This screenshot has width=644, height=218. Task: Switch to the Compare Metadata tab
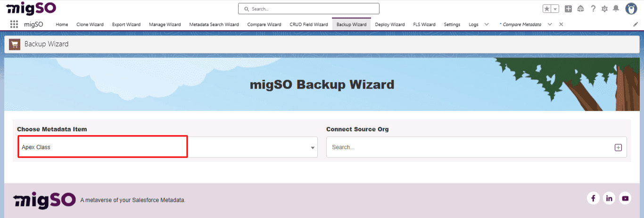coord(520,25)
